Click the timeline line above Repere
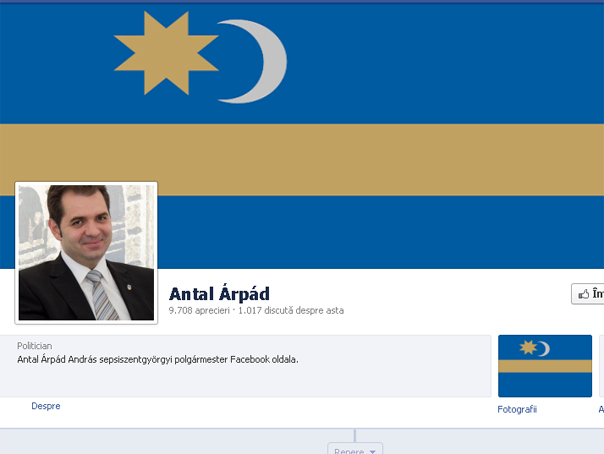 tap(355, 436)
